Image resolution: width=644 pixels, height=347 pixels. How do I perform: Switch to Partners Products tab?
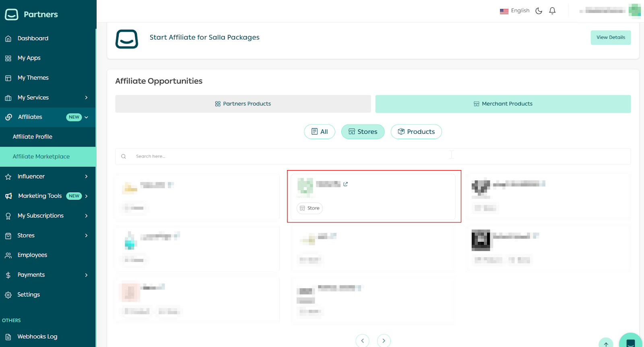pos(243,104)
